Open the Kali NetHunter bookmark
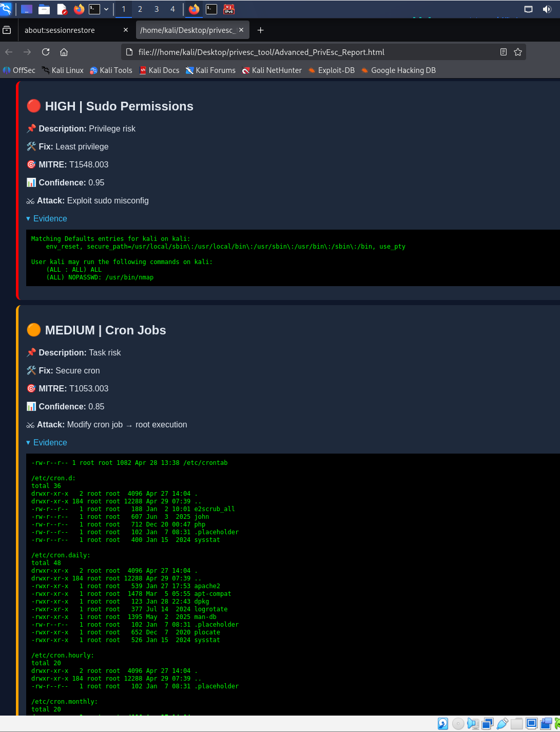560x732 pixels. [x=272, y=70]
